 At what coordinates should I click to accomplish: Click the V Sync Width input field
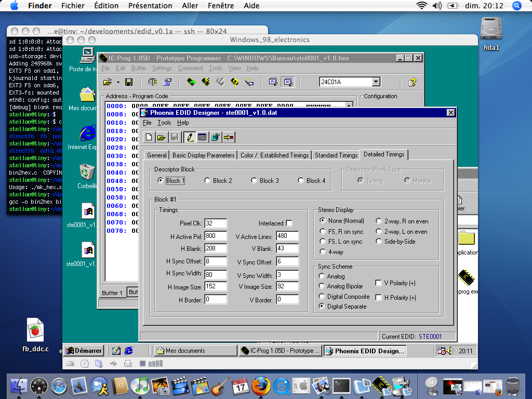click(x=287, y=275)
